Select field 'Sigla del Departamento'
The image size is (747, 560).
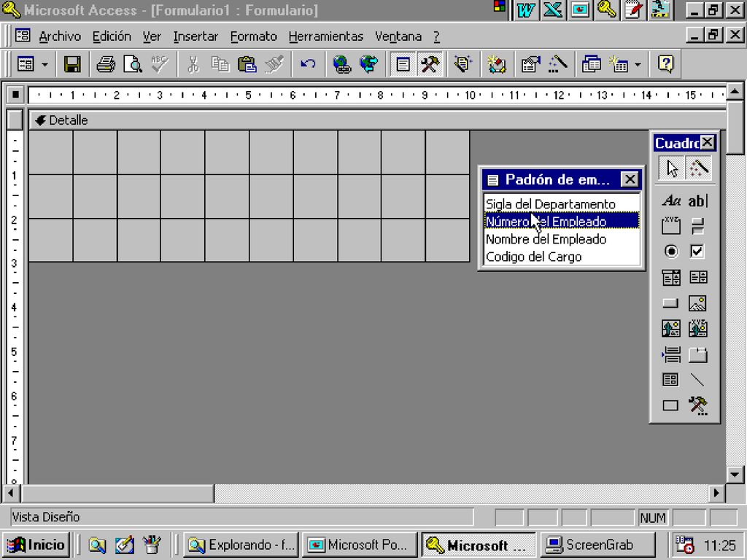click(x=562, y=204)
